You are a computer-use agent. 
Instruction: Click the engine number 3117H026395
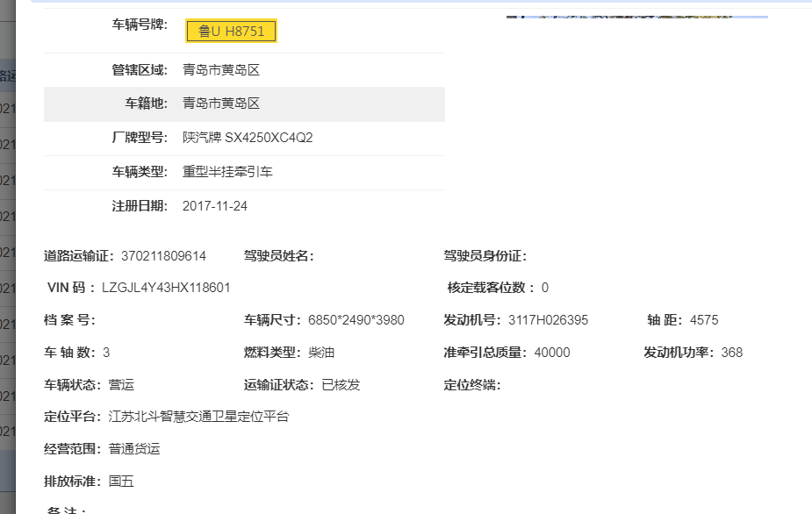[548, 320]
